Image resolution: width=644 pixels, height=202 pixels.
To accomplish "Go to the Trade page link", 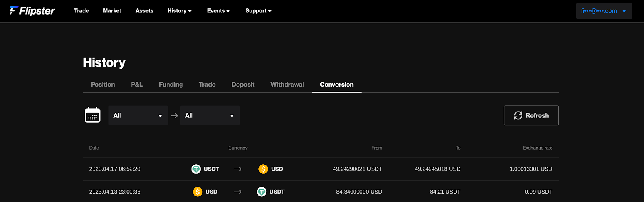I will coord(81,11).
